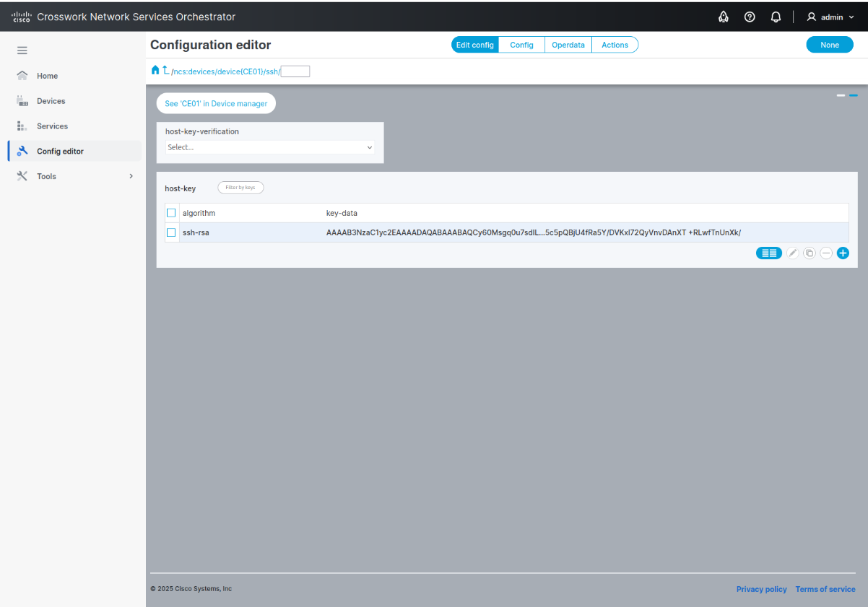The height and width of the screenshot is (607, 868).
Task: Open the admin user dropdown
Action: pos(830,17)
